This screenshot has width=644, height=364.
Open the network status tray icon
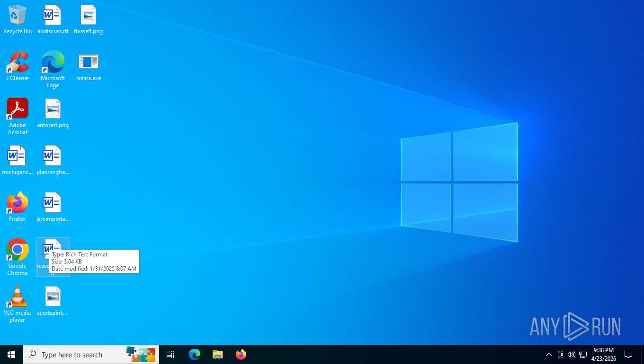(x=583, y=355)
